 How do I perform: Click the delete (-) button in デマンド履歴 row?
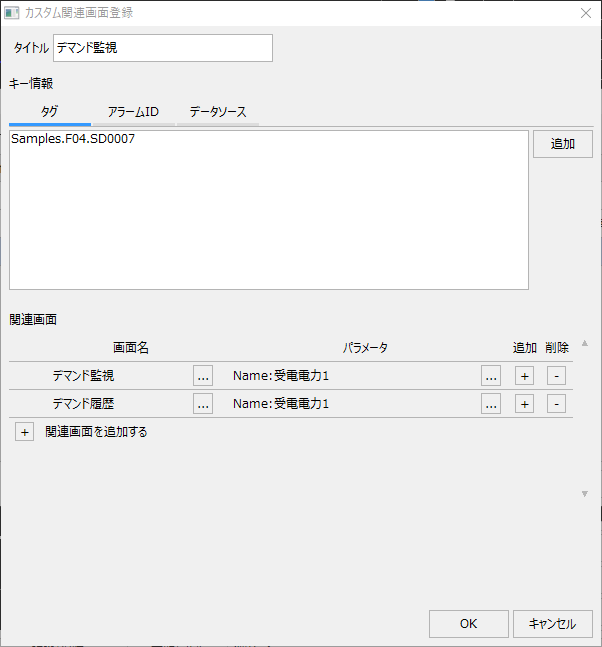557,404
